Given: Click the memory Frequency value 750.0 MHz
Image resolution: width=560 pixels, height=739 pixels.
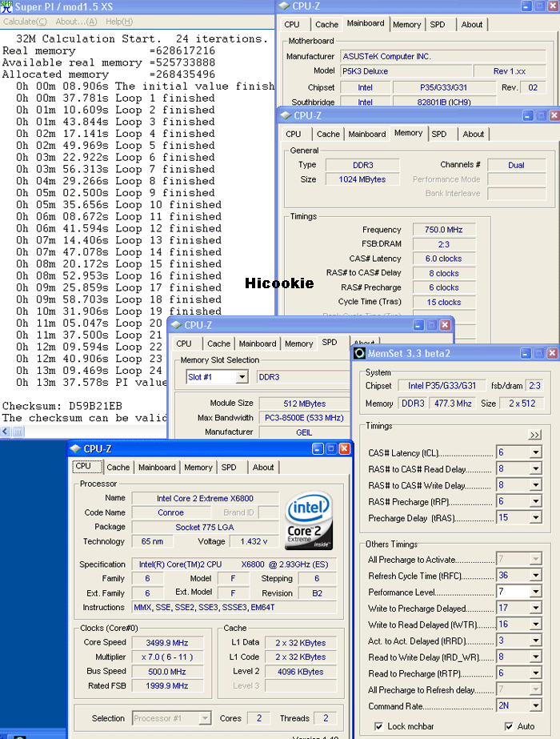Looking at the screenshot, I should coord(444,230).
